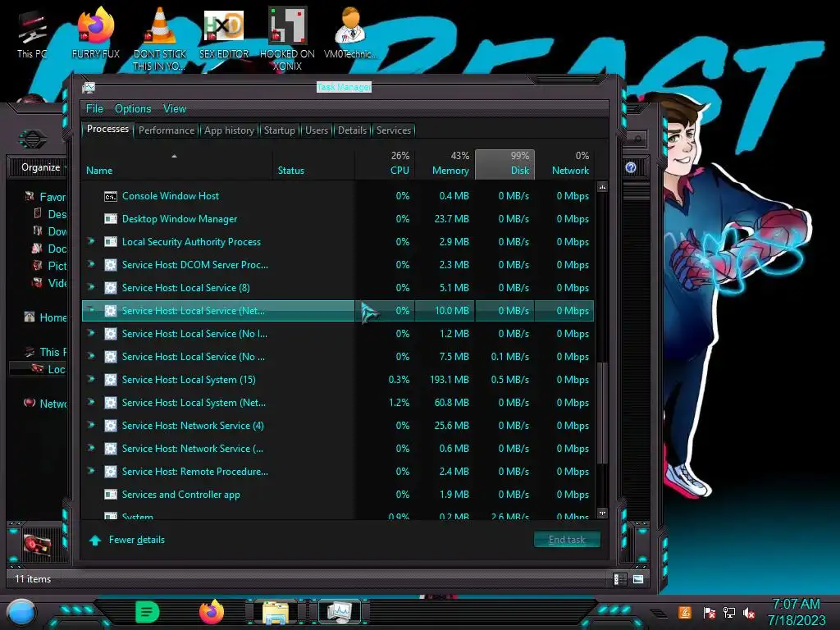Click the process list scroll-up arrow
840x630 pixels.
(602, 188)
